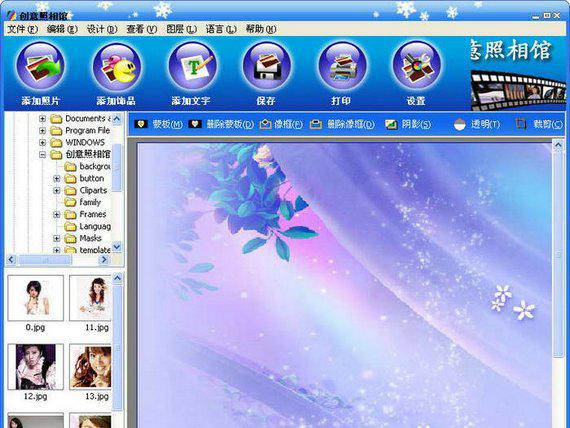Select thumbnail 13.jpg
570x428 pixels.
90,367
